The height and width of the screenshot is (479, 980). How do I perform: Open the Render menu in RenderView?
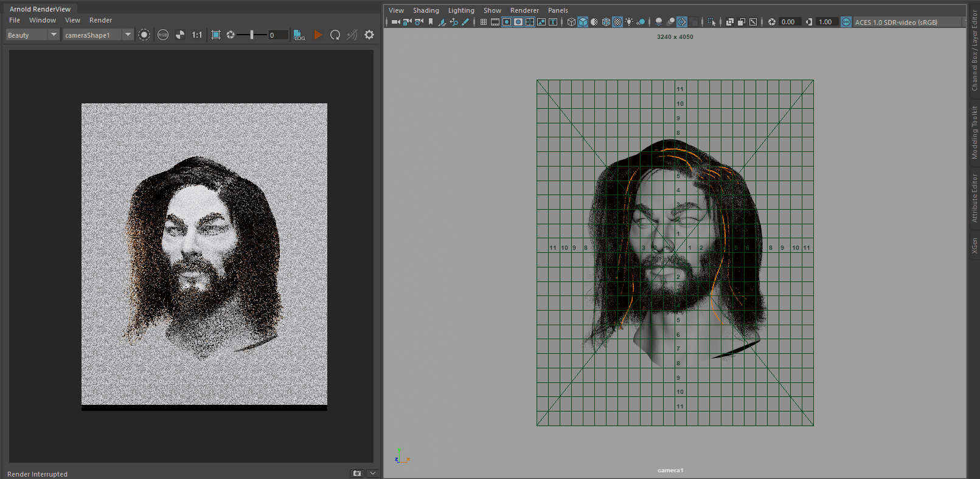click(x=100, y=20)
